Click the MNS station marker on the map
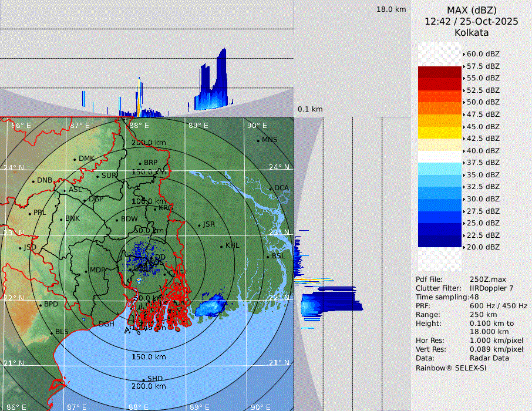This screenshot has height=411, width=532. (258, 140)
